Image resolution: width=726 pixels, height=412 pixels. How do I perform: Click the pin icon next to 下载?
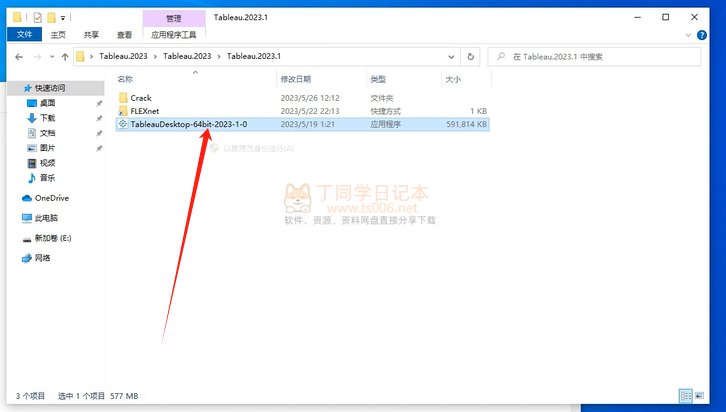click(99, 119)
